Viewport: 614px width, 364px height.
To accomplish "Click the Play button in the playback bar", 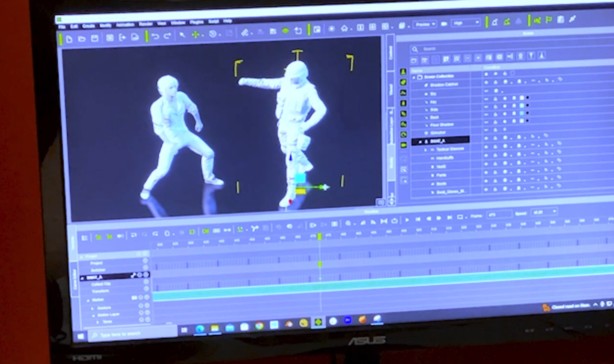I will point(407,220).
